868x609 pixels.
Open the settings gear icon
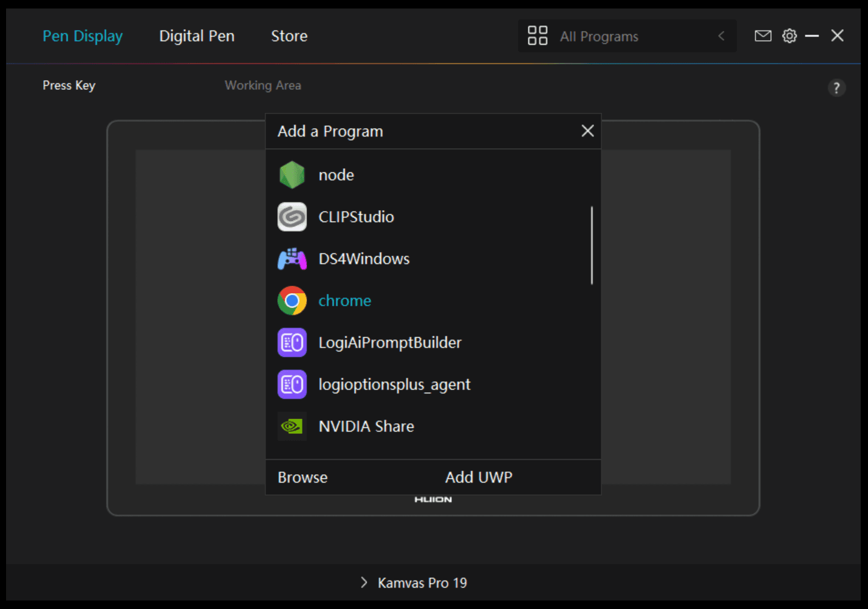point(789,36)
